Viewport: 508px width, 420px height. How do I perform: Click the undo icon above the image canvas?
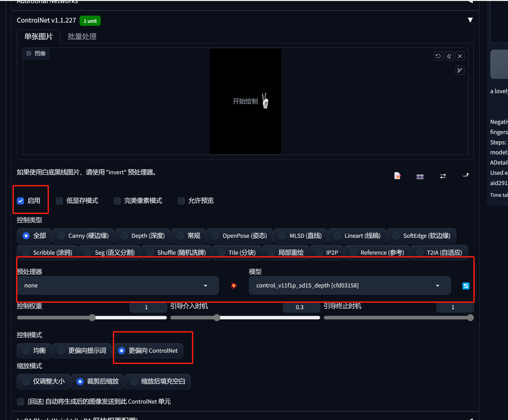tap(438, 56)
